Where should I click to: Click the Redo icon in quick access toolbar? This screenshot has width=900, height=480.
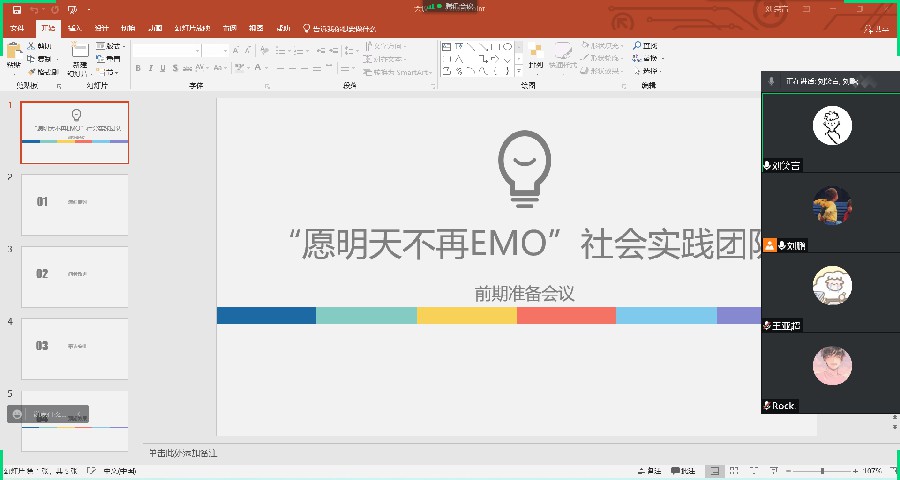pos(55,10)
